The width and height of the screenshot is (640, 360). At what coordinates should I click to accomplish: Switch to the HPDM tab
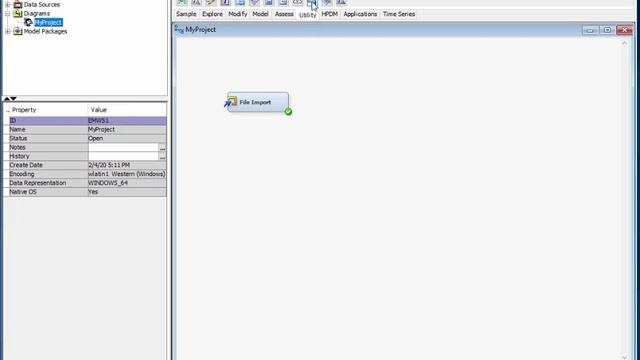tap(329, 14)
